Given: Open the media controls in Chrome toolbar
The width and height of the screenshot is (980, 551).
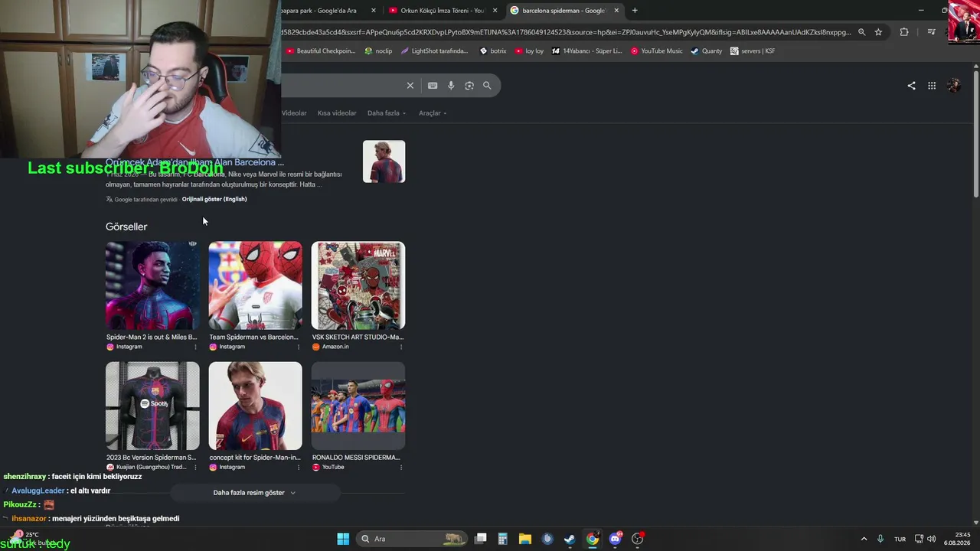Looking at the screenshot, I should (x=931, y=32).
